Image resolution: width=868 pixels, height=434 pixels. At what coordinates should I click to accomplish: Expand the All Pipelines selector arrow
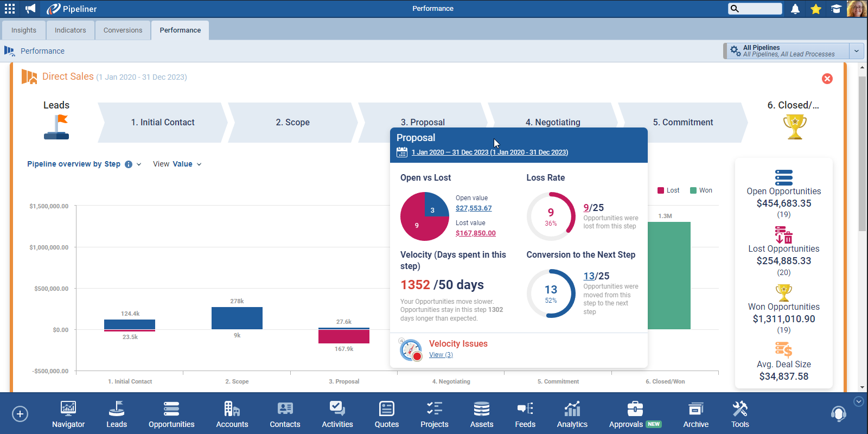pos(857,51)
